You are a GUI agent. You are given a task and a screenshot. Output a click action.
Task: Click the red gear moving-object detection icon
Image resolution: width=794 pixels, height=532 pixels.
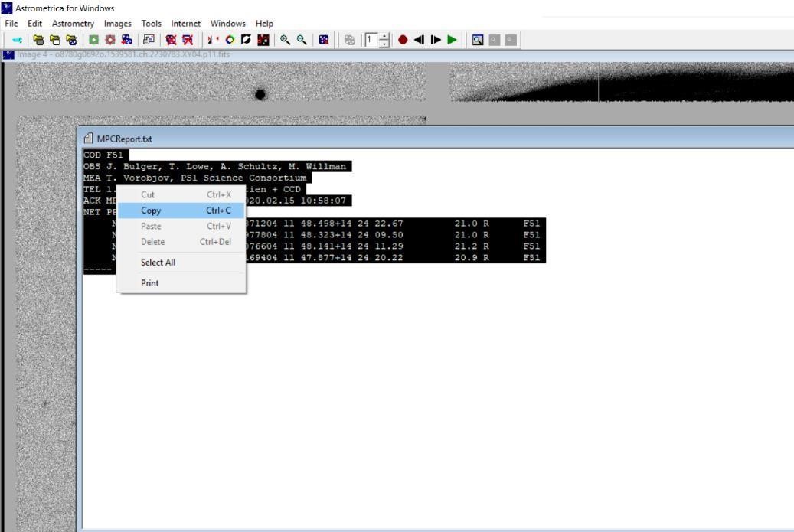(110, 40)
